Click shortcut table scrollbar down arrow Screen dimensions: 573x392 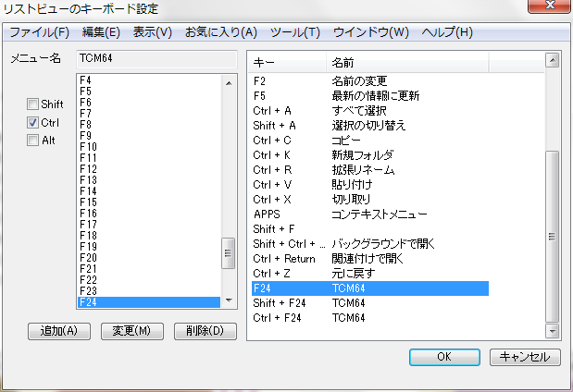point(552,331)
